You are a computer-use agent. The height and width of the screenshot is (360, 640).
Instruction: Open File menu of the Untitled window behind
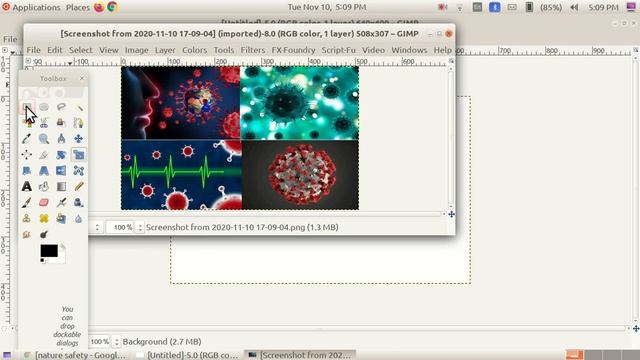point(10,39)
